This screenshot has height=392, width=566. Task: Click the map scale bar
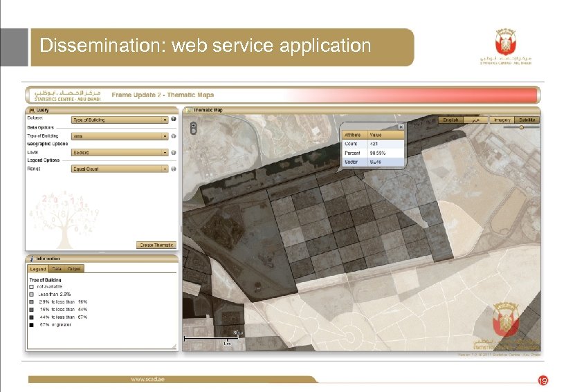click(213, 338)
